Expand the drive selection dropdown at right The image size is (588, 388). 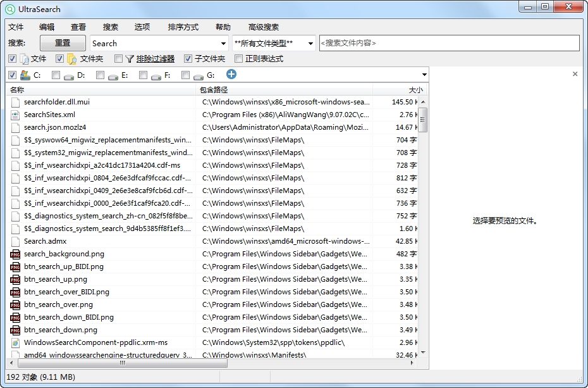pos(423,74)
